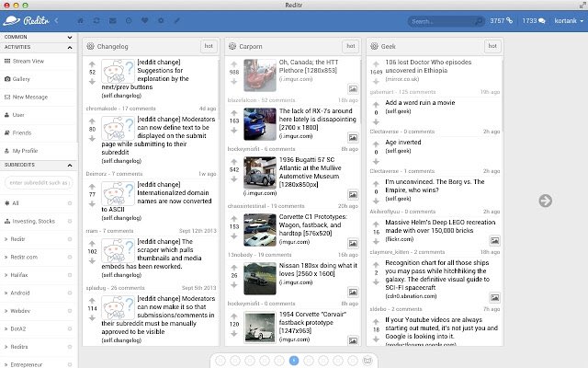Toggle the circle beside Reditr.com
The height and width of the screenshot is (368, 588).
click(70, 258)
